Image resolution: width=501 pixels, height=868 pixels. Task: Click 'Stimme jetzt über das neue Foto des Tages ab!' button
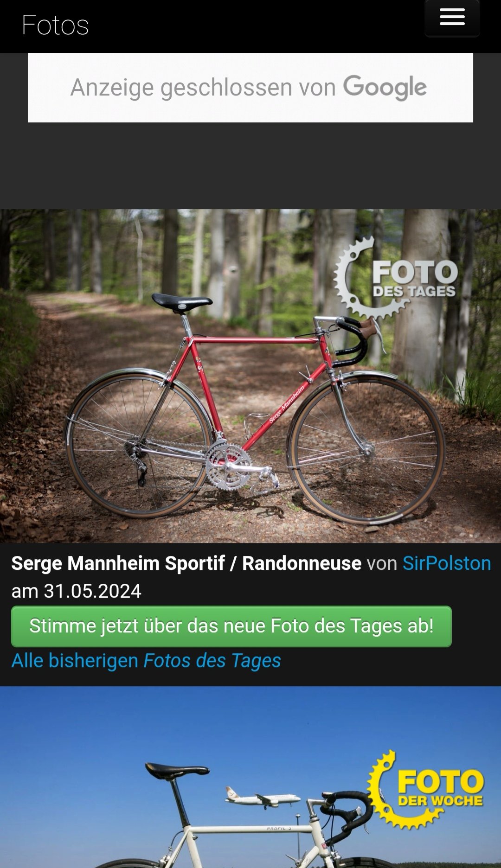click(231, 626)
